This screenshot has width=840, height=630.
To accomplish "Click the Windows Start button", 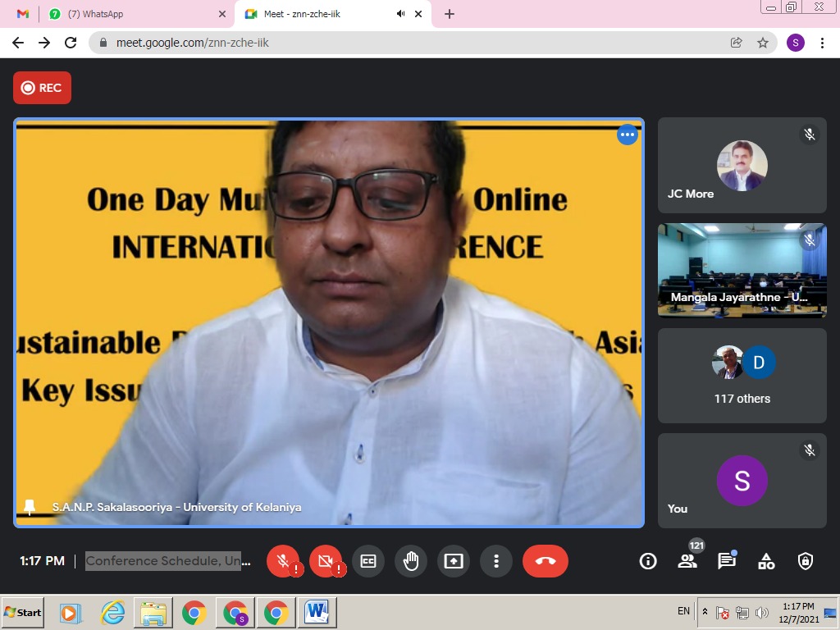I will coord(23,613).
